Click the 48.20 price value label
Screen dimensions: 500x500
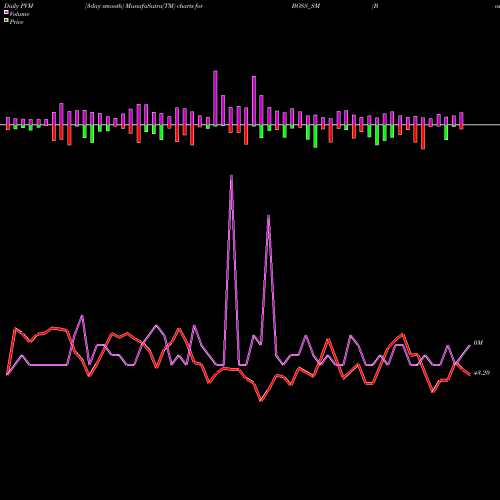482,373
